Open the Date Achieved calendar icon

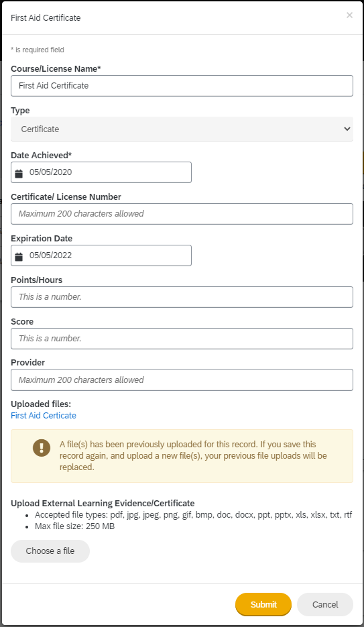pos(19,174)
